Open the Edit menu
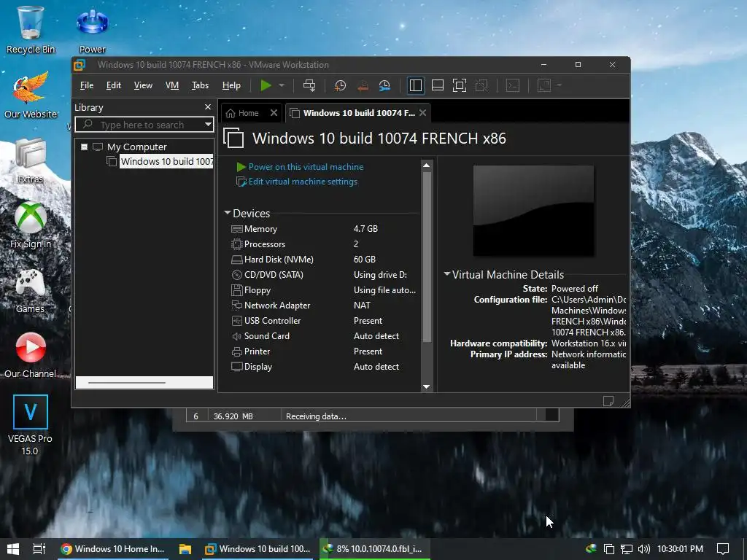This screenshot has height=560, width=747. pyautogui.click(x=113, y=85)
